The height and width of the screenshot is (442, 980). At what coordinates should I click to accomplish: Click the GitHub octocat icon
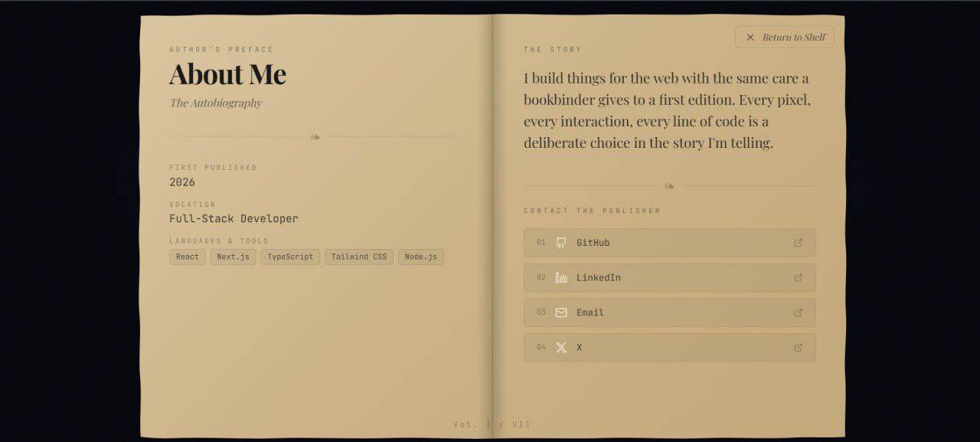(561, 243)
